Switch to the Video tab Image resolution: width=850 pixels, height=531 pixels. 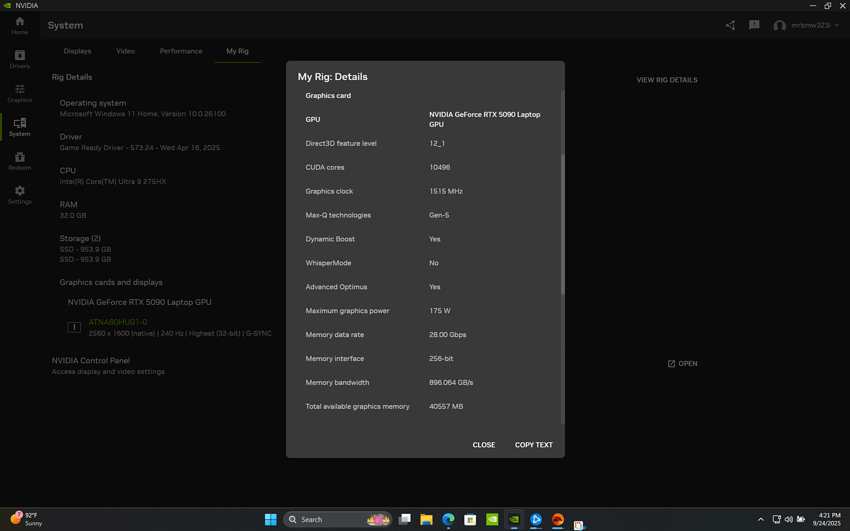(x=125, y=51)
